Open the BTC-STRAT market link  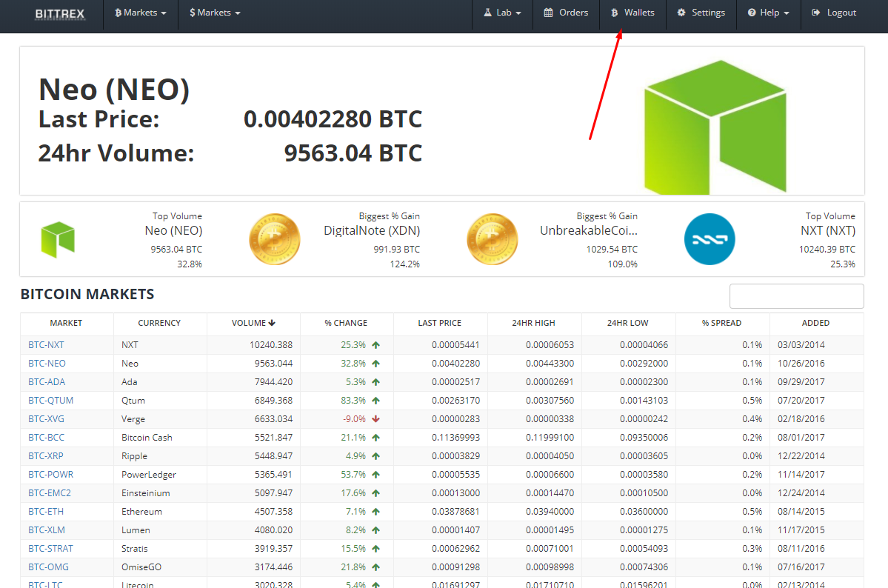[51, 548]
